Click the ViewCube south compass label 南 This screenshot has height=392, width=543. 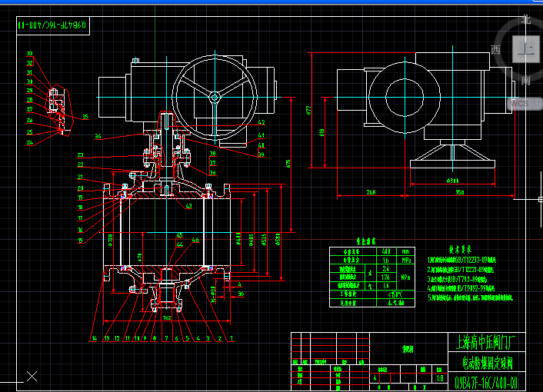525,81
